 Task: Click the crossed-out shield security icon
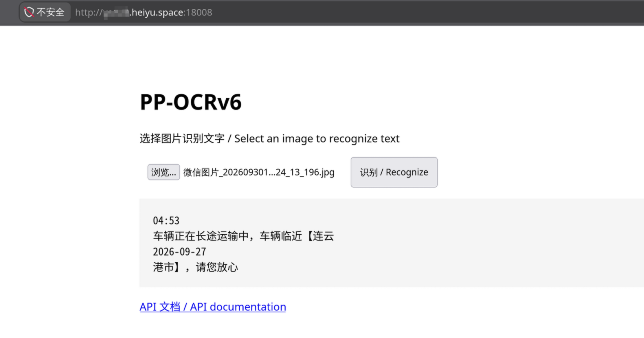29,12
